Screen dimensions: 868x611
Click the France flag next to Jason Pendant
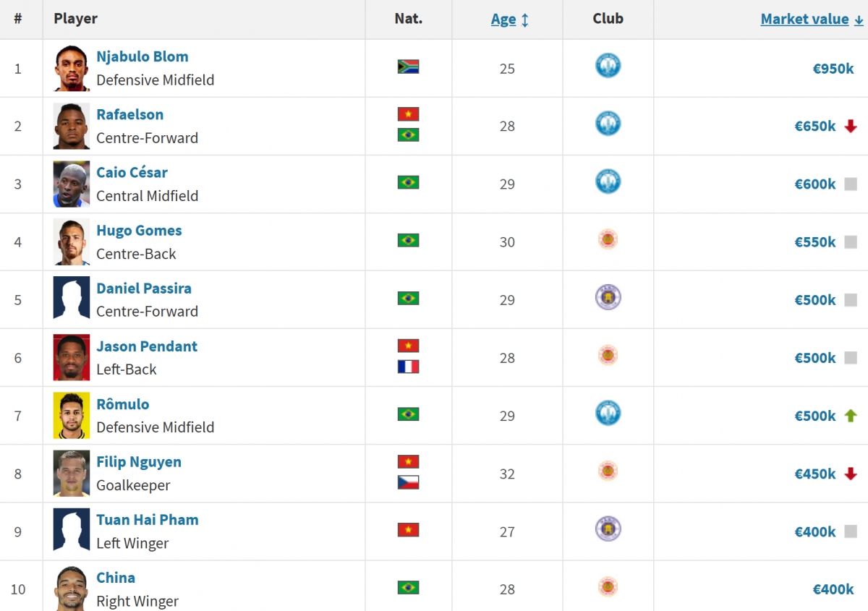408,367
